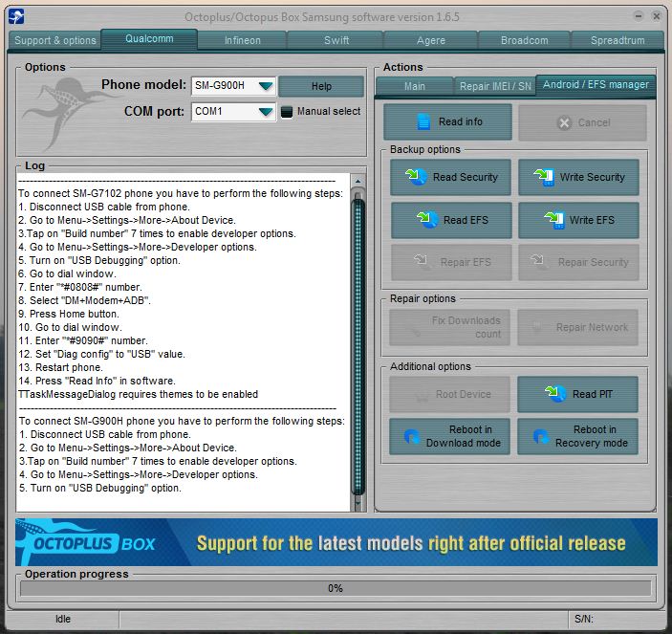The width and height of the screenshot is (672, 634).
Task: Click the Reboot in Recovery mode icon
Action: coord(541,436)
